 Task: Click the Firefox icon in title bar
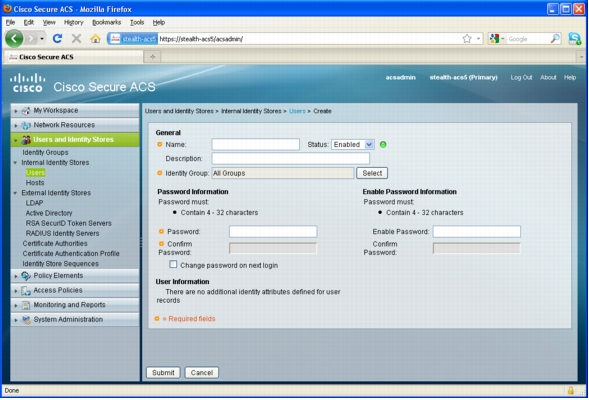(x=7, y=8)
